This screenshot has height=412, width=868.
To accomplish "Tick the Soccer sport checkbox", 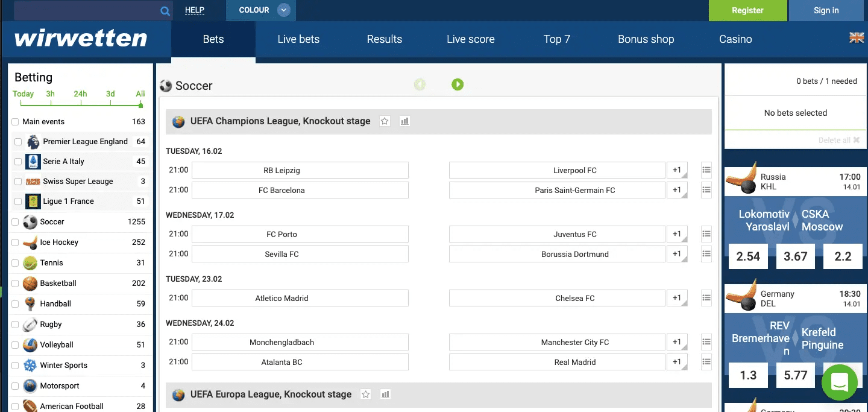I will [x=15, y=222].
